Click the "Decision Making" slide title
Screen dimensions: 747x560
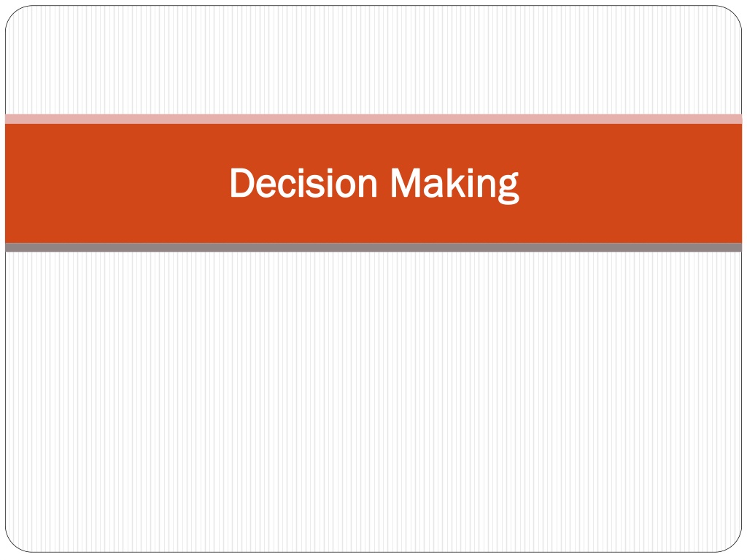click(x=374, y=184)
